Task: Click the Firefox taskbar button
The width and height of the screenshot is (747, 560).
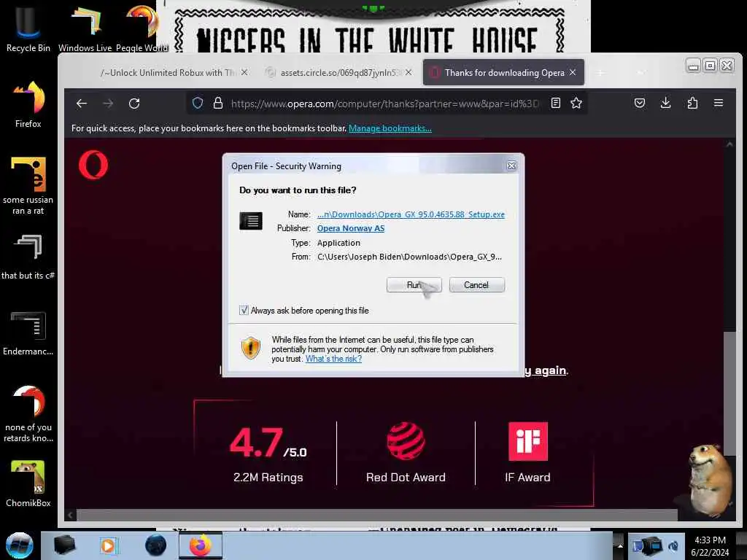Action: click(x=201, y=545)
